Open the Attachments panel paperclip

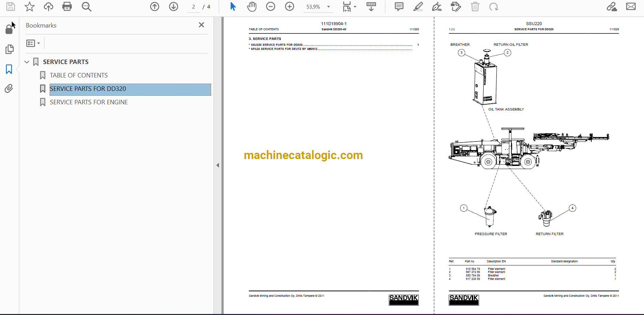pyautogui.click(x=9, y=88)
